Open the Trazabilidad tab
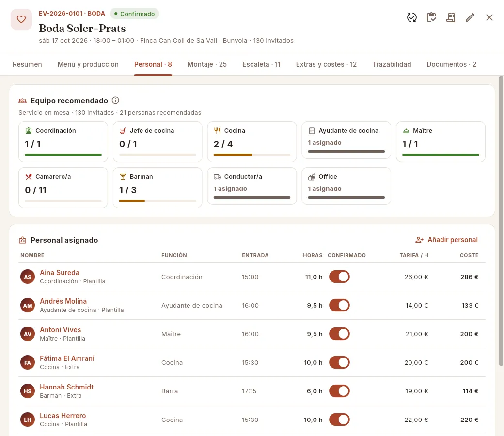 pyautogui.click(x=392, y=64)
